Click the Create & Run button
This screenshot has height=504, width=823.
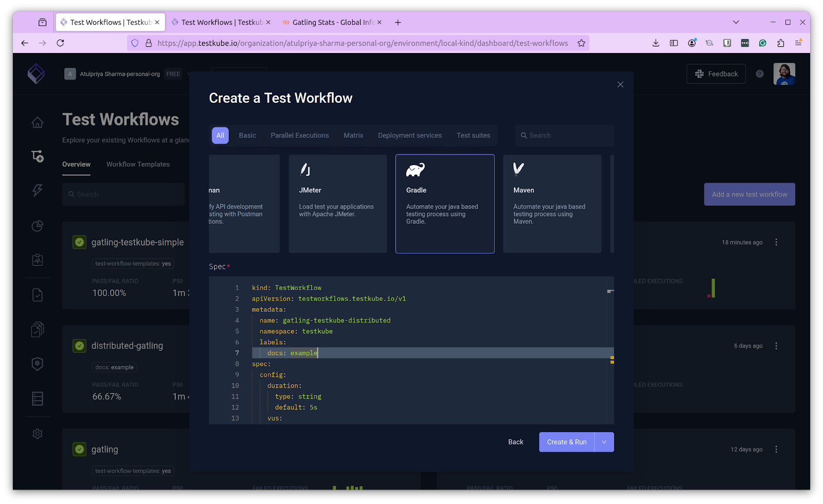(567, 442)
